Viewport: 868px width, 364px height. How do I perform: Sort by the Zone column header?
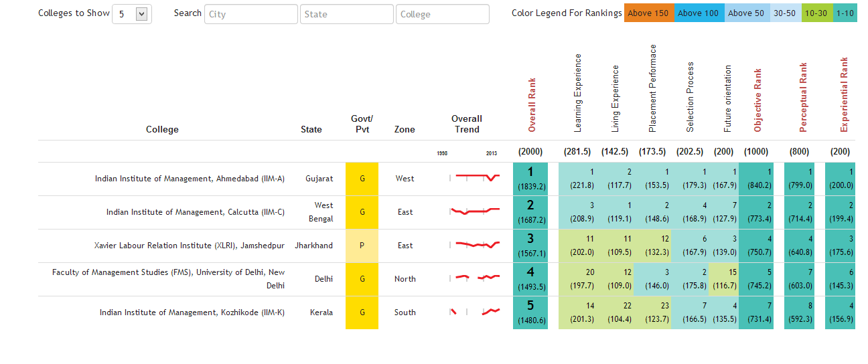[405, 129]
